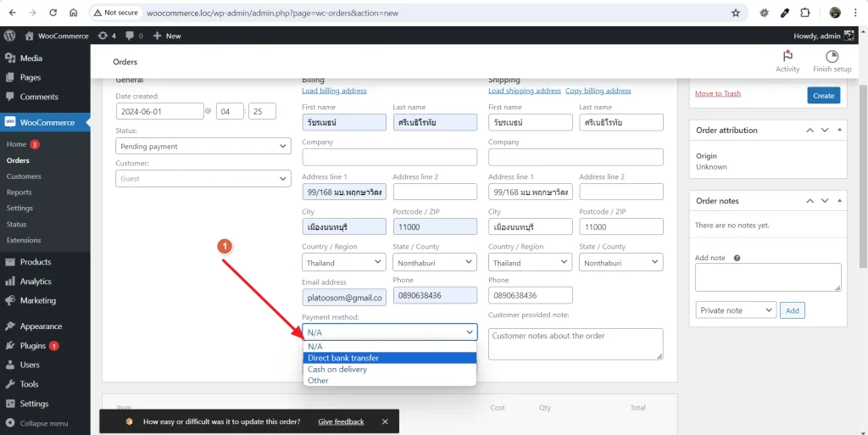This screenshot has width=868, height=435.
Task: Open Products in the admin sidebar
Action: pyautogui.click(x=36, y=262)
